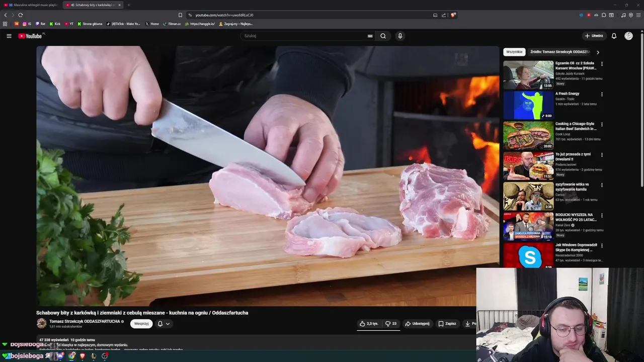This screenshot has height=362, width=644.
Task: Open League of Legends taskbar icon
Action: 94,356
